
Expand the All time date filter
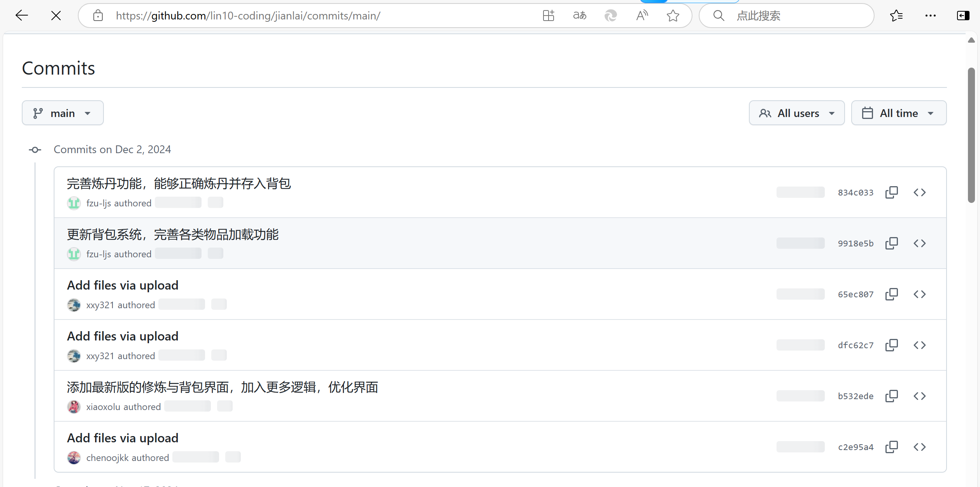click(899, 113)
